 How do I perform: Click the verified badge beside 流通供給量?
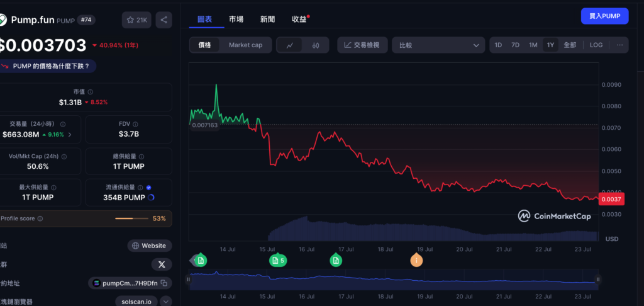pyautogui.click(x=148, y=188)
